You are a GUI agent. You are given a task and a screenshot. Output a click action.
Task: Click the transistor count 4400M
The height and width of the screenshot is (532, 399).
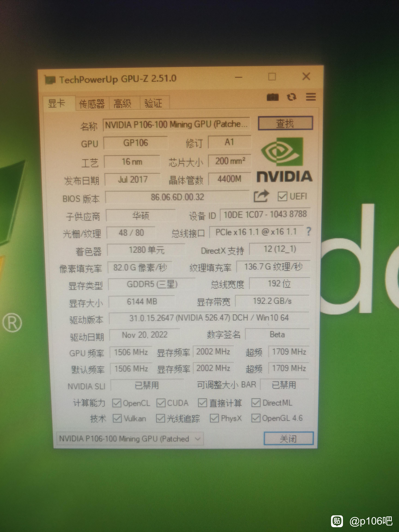pos(229,179)
